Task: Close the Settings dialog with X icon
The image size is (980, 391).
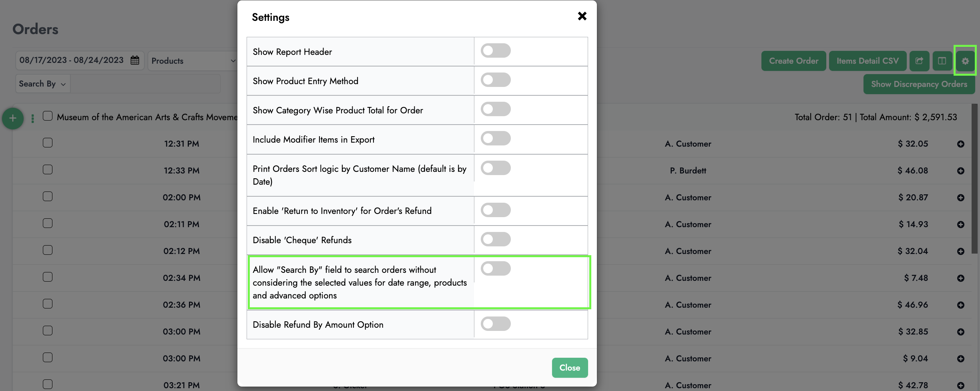Action: (582, 16)
